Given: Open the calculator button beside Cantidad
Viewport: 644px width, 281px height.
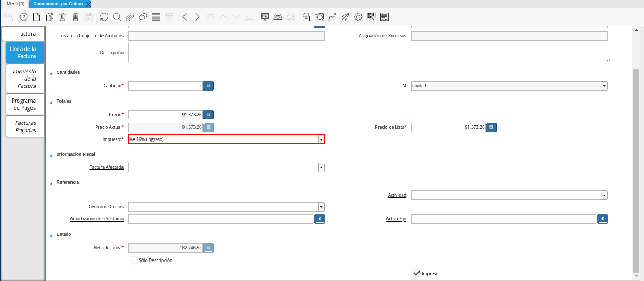Looking at the screenshot, I should click(x=208, y=85).
